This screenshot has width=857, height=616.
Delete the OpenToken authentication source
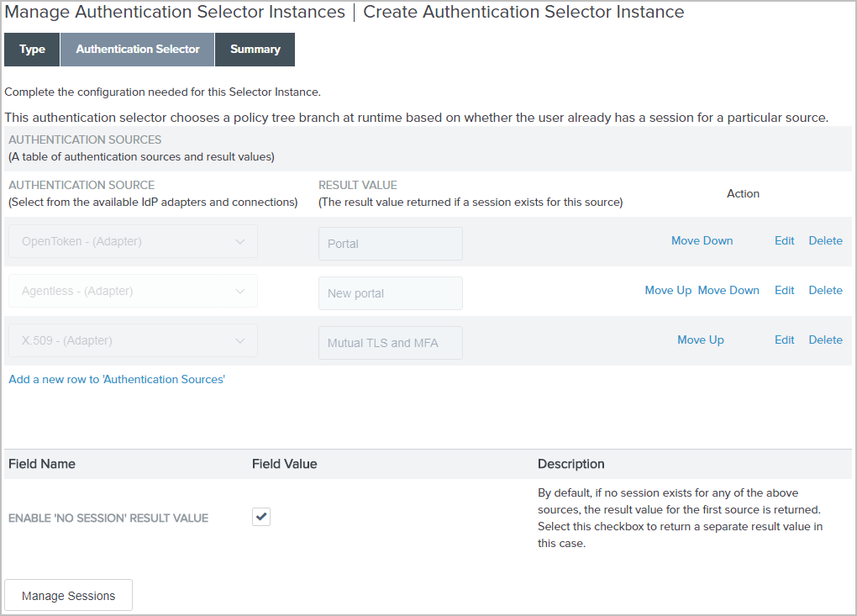point(825,240)
